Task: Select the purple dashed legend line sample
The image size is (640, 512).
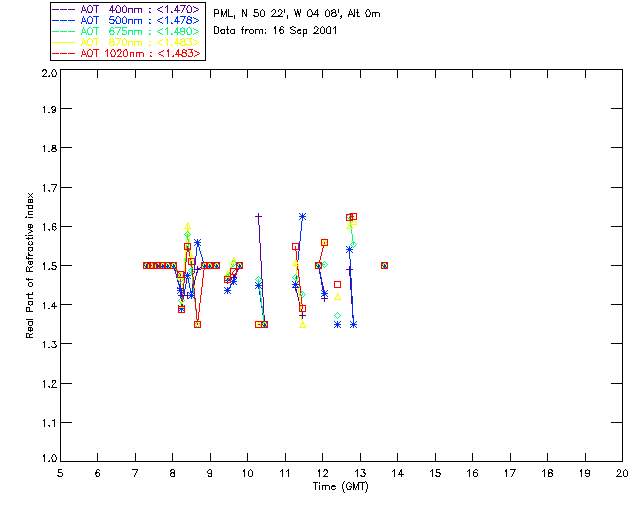Action: 64,9
